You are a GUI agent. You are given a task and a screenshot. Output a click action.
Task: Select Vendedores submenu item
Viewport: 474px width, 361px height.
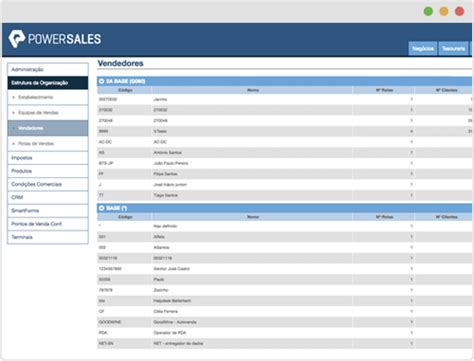click(48, 128)
